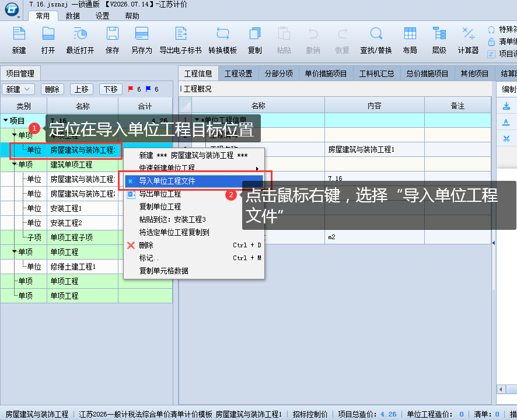Click the 下移 move down button

111,89
